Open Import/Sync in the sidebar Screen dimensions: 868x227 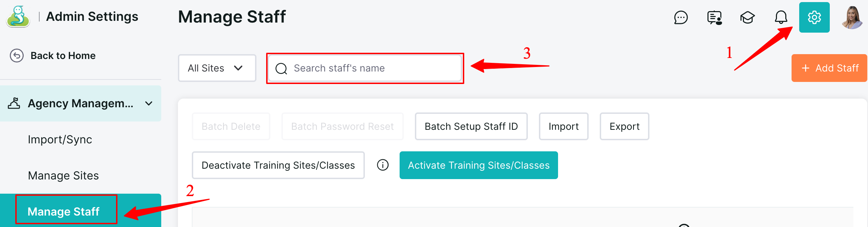coord(60,140)
